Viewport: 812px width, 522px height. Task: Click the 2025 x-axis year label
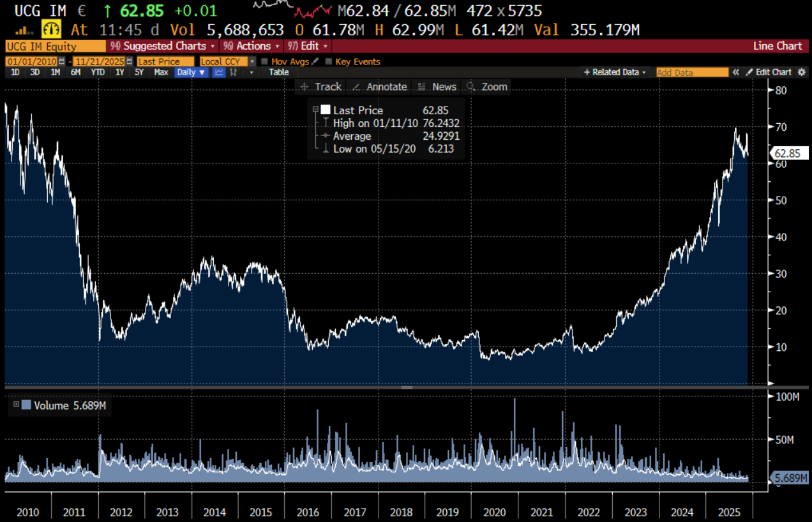click(x=728, y=512)
